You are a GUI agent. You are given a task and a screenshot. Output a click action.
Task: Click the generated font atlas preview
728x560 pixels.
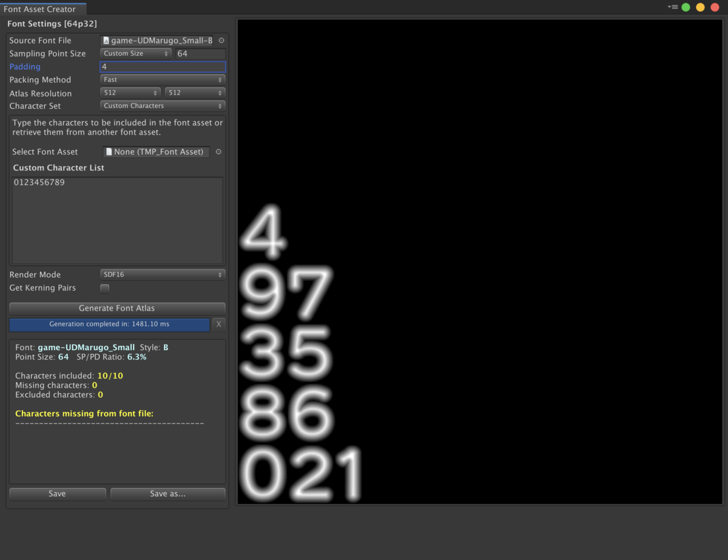tap(480, 261)
